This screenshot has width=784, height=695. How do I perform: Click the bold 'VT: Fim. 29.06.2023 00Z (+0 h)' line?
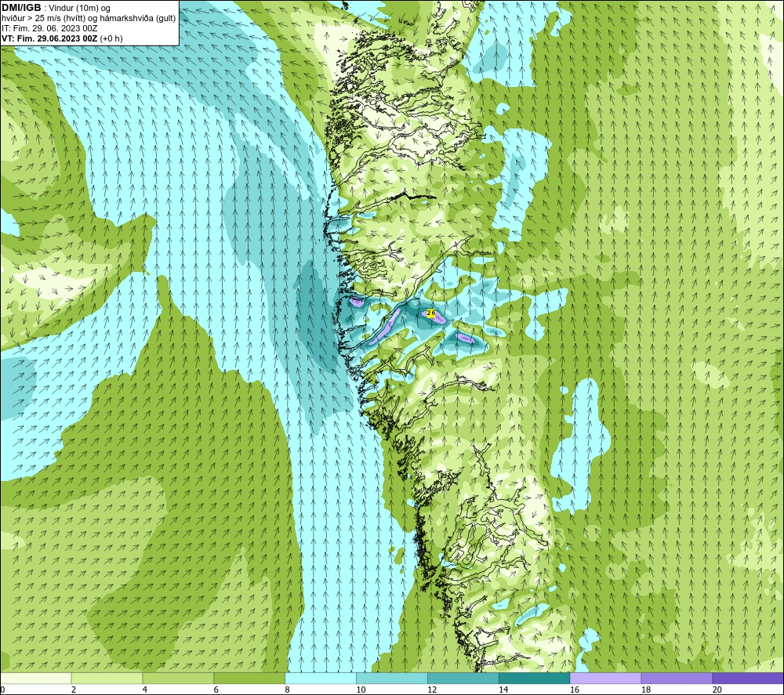[x=62, y=38]
